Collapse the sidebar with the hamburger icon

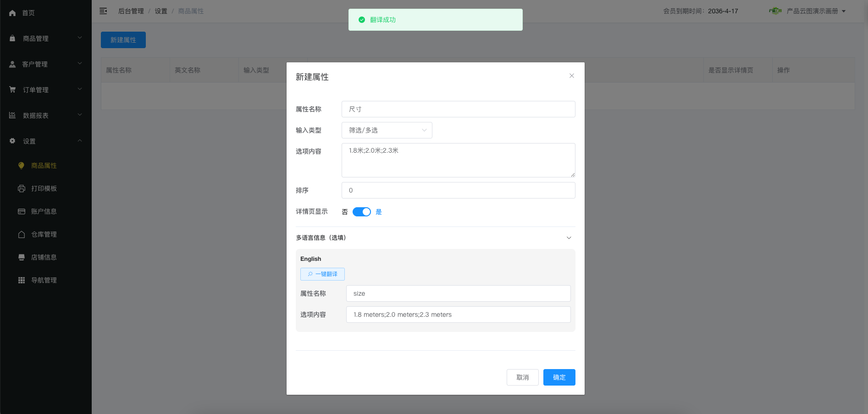point(103,11)
